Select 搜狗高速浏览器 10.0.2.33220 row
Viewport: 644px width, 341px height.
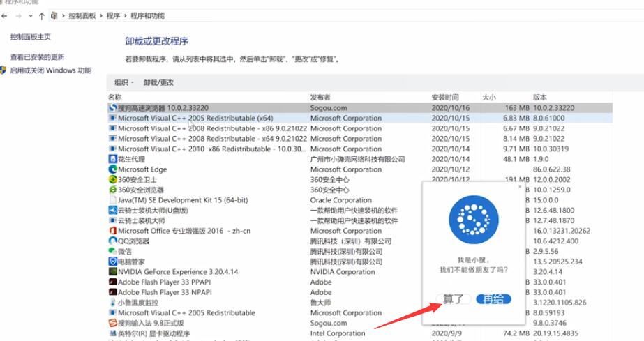click(x=360, y=108)
